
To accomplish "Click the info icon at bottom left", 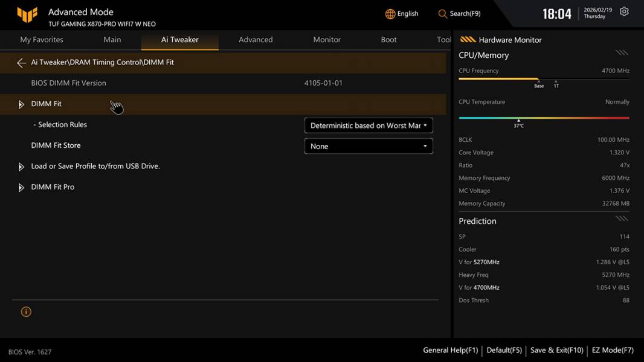I will point(26,312).
